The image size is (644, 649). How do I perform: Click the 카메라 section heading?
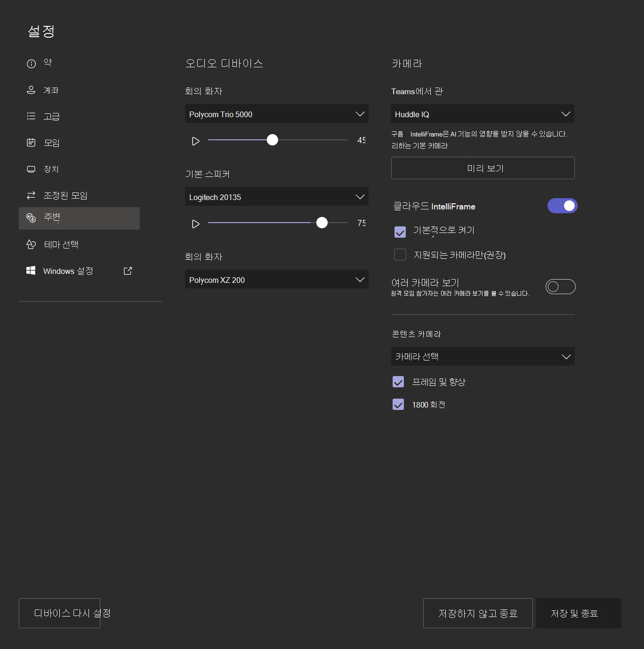pos(407,63)
